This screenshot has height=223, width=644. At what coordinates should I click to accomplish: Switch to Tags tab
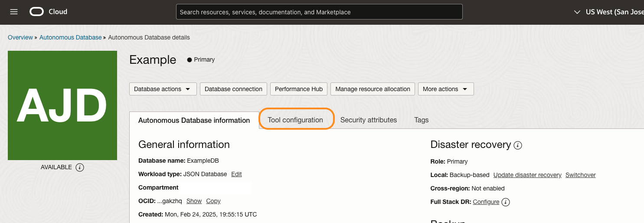(x=421, y=120)
